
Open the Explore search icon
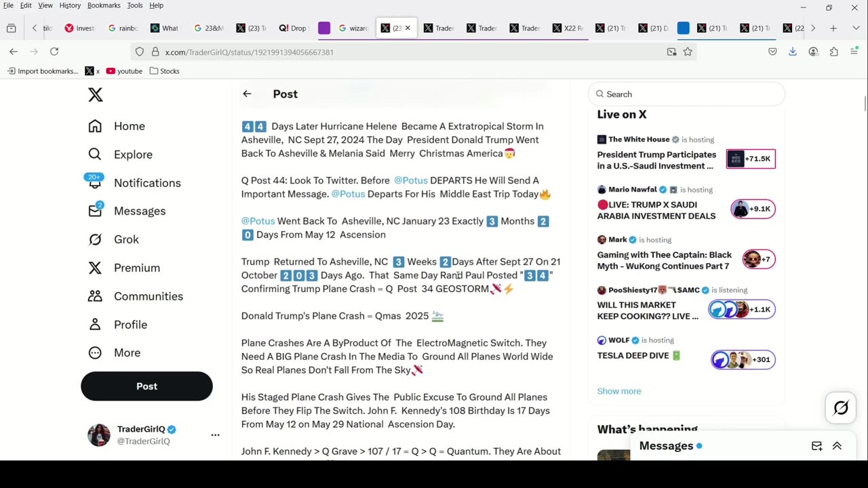[95, 155]
